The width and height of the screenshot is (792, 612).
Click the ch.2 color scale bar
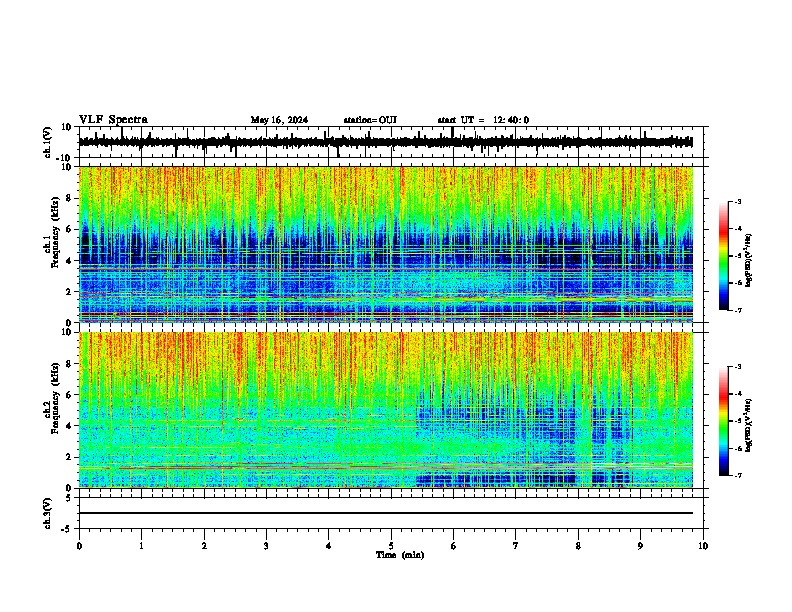click(723, 421)
